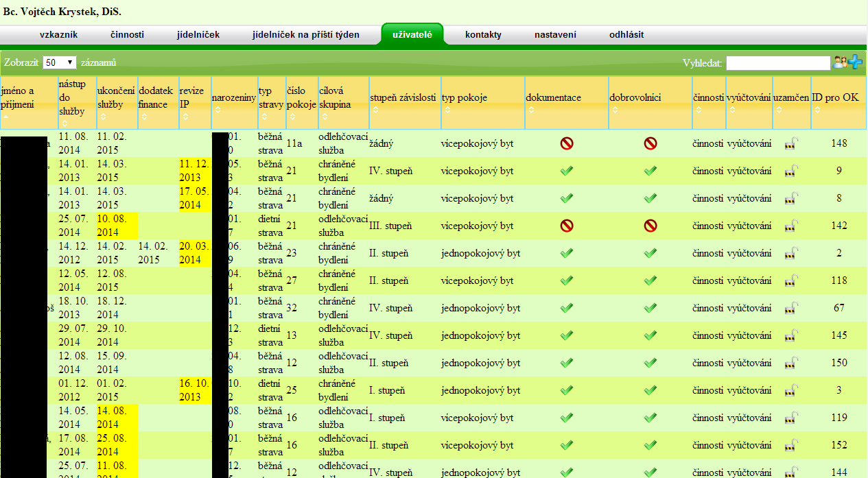868x478 pixels.
Task: Open vyúčtování link in row ID 148
Action: click(749, 143)
